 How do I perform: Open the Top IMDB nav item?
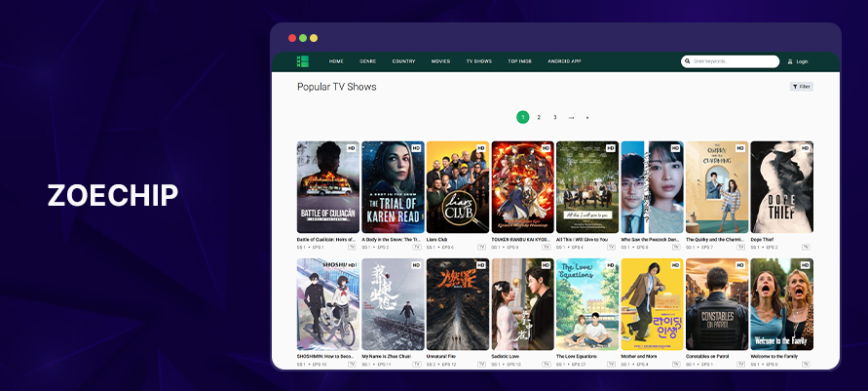point(520,61)
